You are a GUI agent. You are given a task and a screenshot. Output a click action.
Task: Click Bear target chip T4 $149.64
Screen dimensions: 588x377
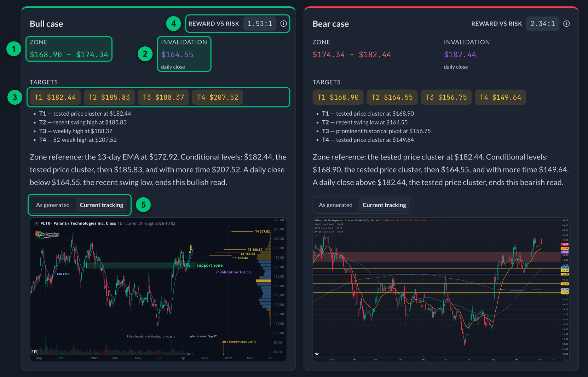(500, 97)
